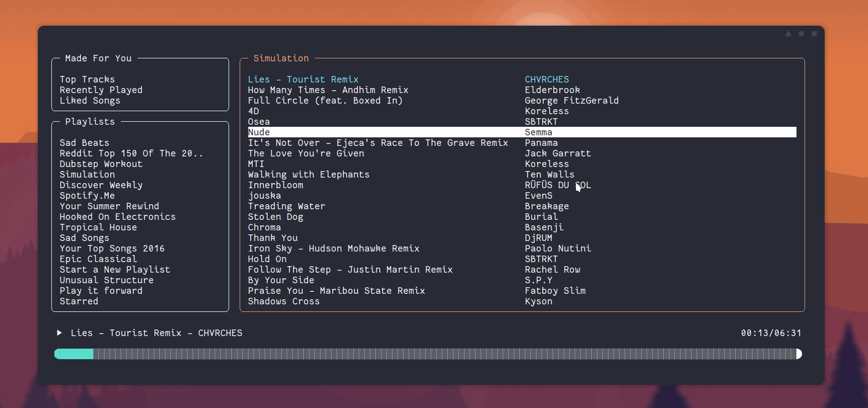Click the elapsed time display 00:13/06:31

tap(770, 333)
